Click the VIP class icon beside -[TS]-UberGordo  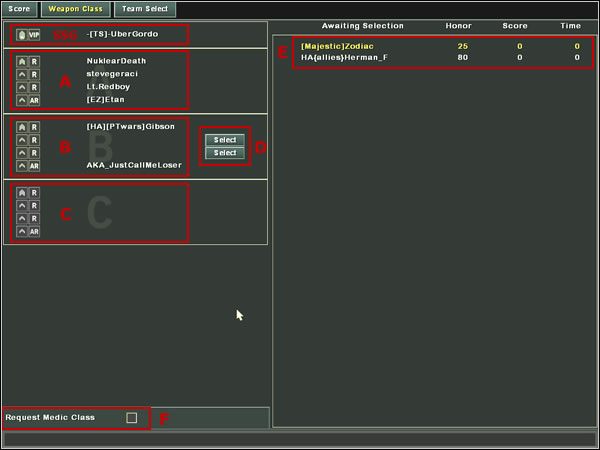[34, 34]
